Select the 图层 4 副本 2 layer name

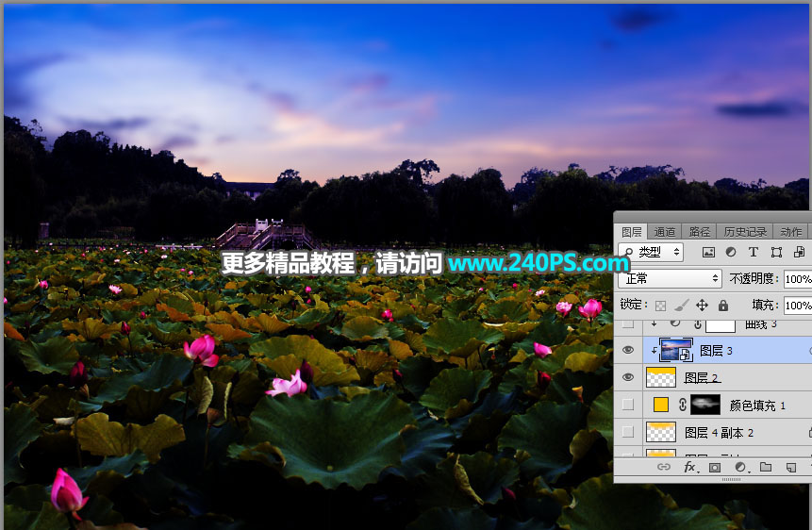(719, 433)
